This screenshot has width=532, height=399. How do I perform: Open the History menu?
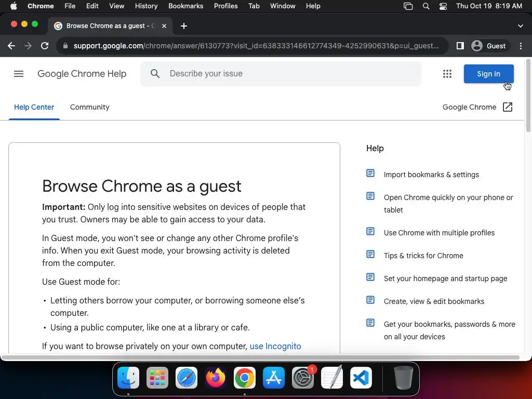pyautogui.click(x=146, y=6)
